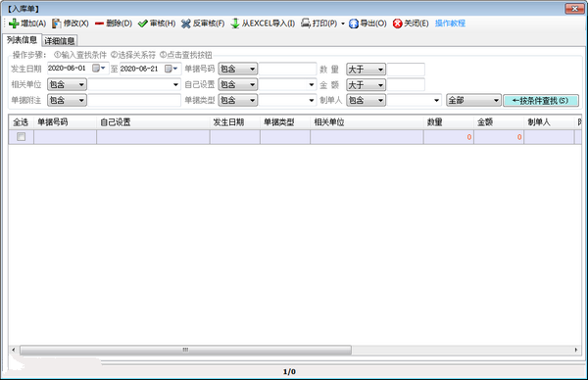Click the 金额 value input field
This screenshot has height=380, width=588.
(x=406, y=84)
